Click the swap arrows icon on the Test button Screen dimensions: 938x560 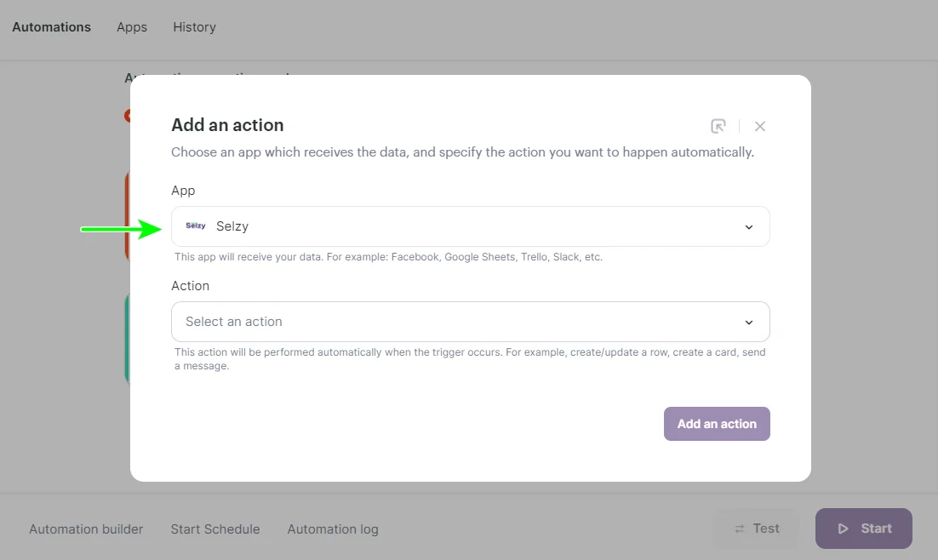(x=739, y=528)
